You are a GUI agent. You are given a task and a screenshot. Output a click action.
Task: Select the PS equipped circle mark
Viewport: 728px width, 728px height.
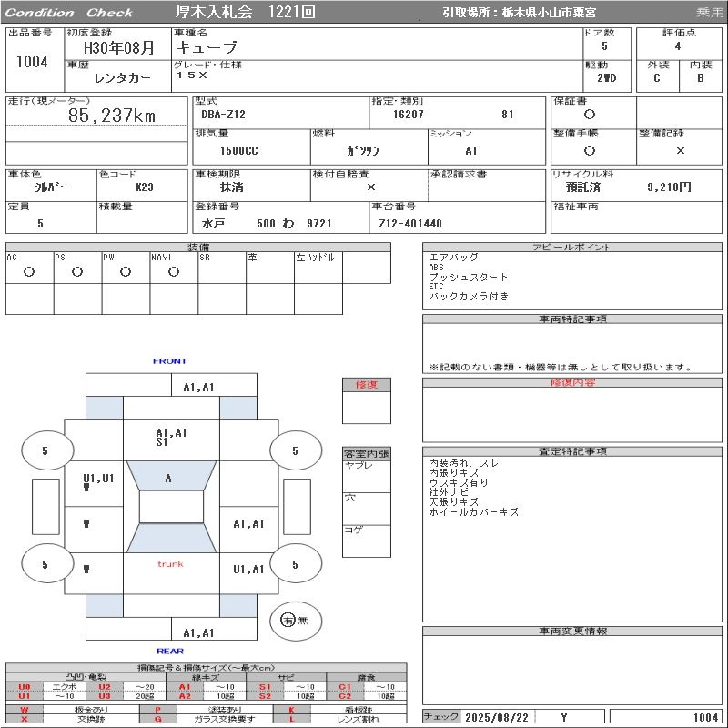point(77,271)
